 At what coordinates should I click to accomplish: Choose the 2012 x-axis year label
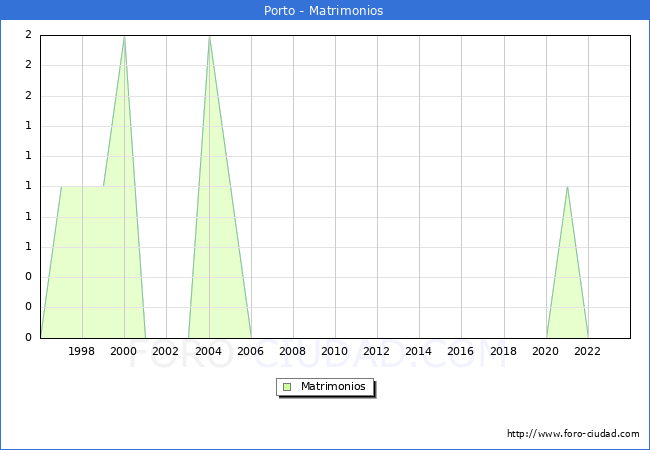coord(376,351)
